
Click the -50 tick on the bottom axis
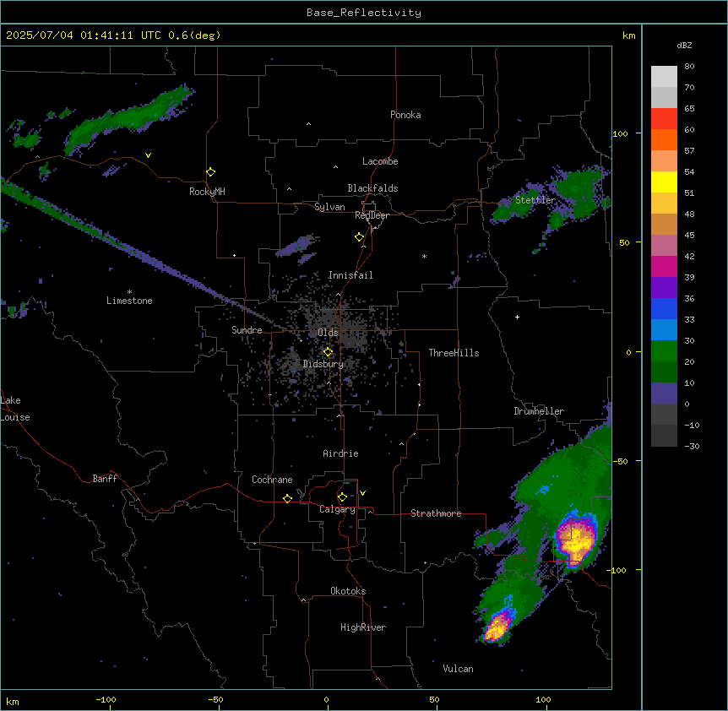click(215, 699)
